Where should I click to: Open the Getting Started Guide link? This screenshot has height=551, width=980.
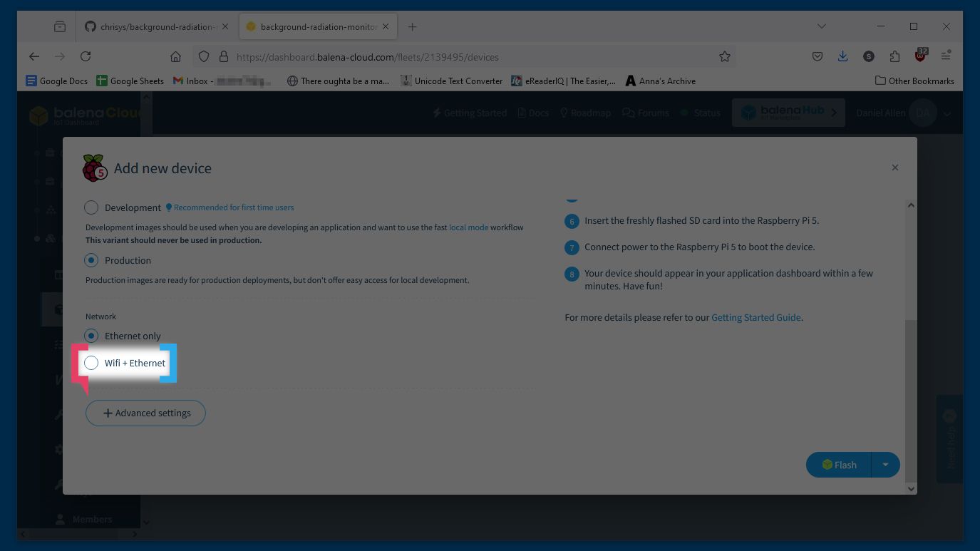point(756,317)
